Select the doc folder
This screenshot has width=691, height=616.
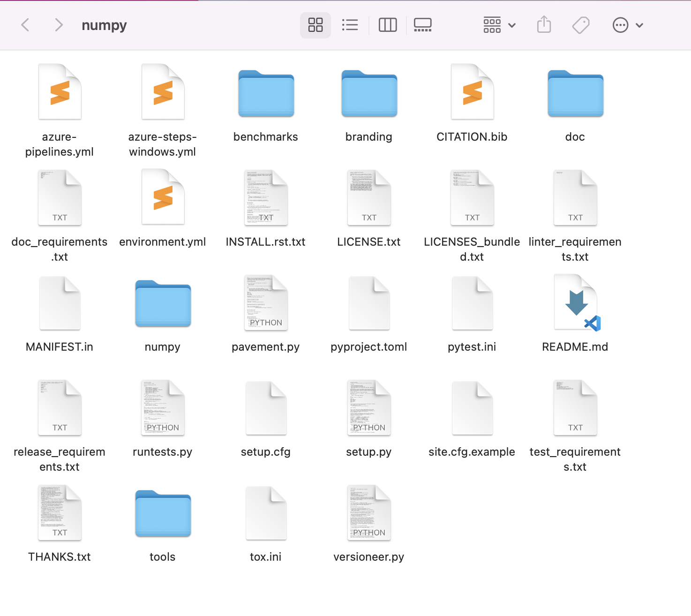575,93
